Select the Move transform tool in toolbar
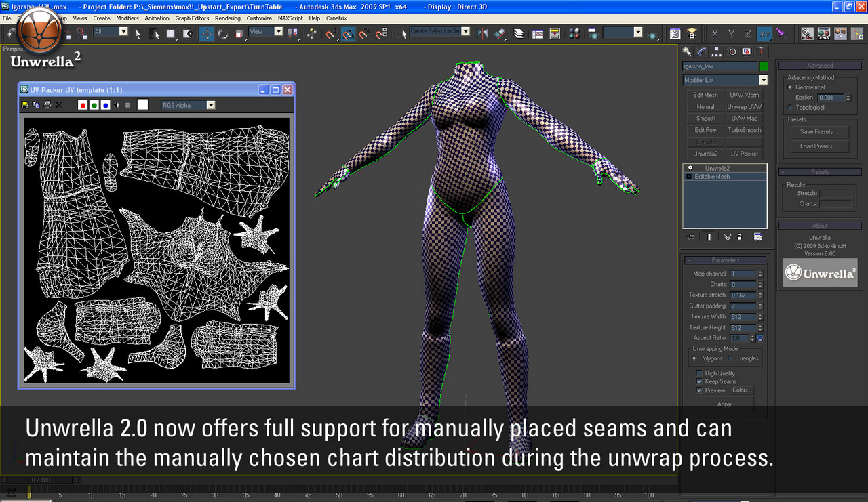868x502 pixels. [207, 33]
